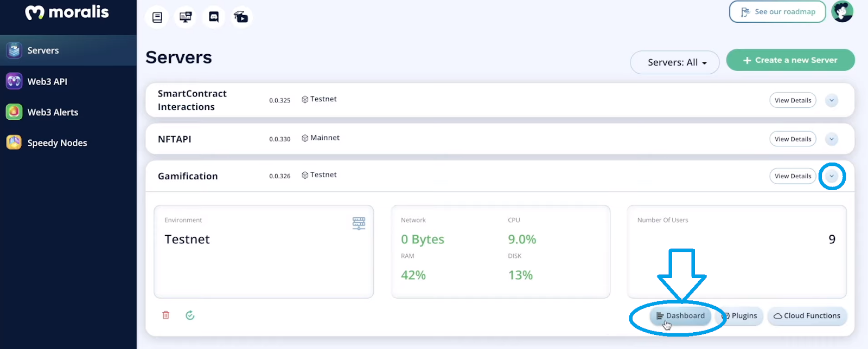This screenshot has width=868, height=349.
Task: Click the NFTAPI server name
Action: pos(174,139)
